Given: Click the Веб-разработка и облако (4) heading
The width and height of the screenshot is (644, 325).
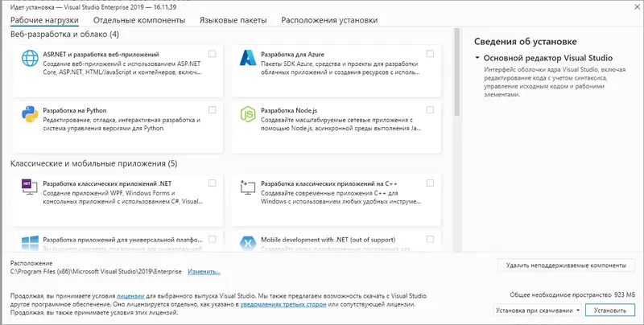Looking at the screenshot, I should click(x=65, y=35).
